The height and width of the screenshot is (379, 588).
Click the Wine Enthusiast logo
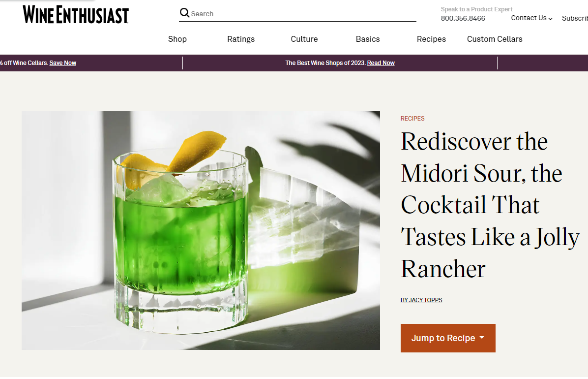point(76,15)
